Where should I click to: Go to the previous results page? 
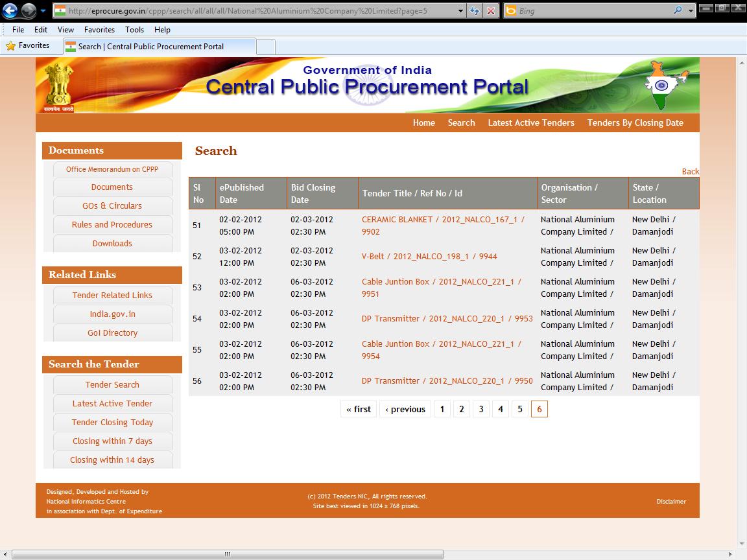click(405, 409)
